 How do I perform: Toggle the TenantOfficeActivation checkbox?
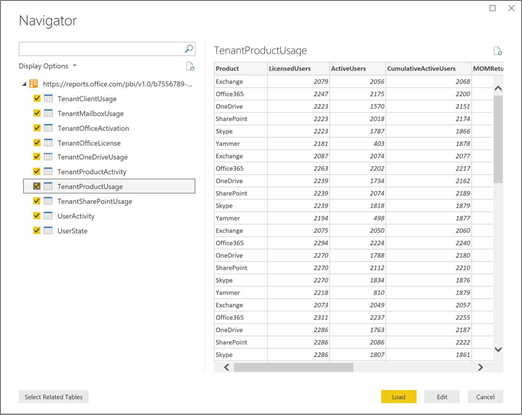[x=37, y=128]
